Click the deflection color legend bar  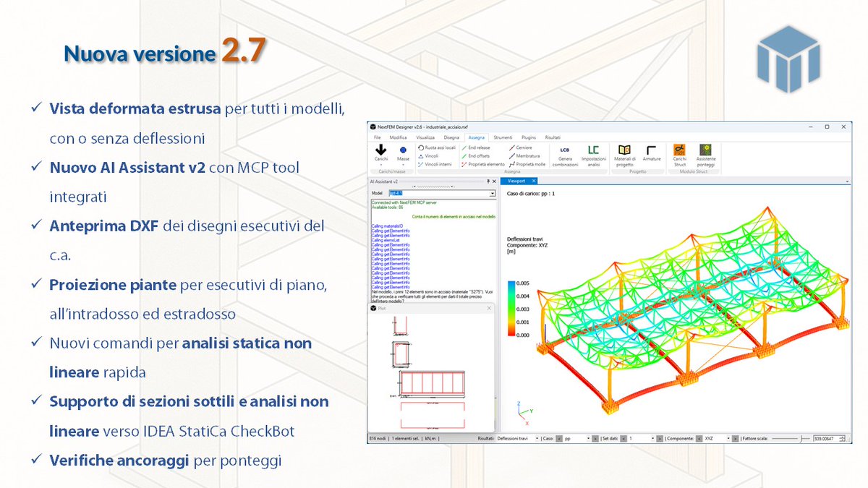point(512,308)
